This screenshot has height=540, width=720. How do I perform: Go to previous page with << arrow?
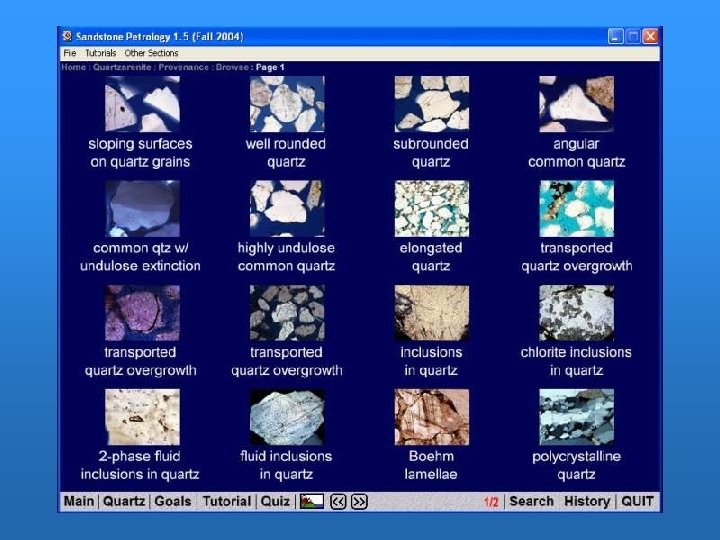pos(338,502)
